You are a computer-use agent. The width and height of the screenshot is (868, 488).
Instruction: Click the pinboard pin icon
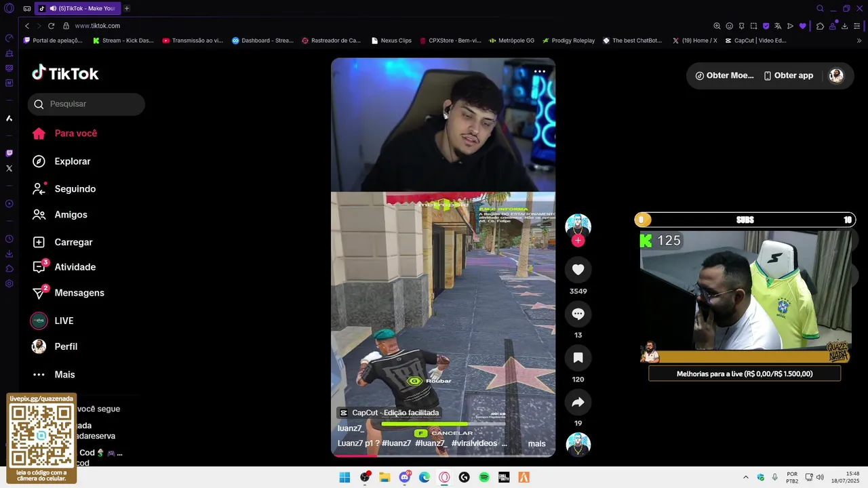point(741,26)
